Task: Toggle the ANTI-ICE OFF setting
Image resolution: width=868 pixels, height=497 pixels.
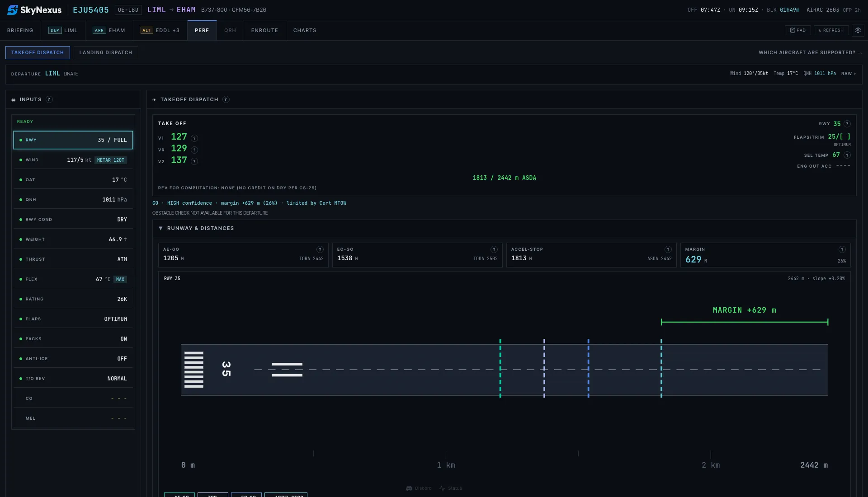Action: point(73,359)
